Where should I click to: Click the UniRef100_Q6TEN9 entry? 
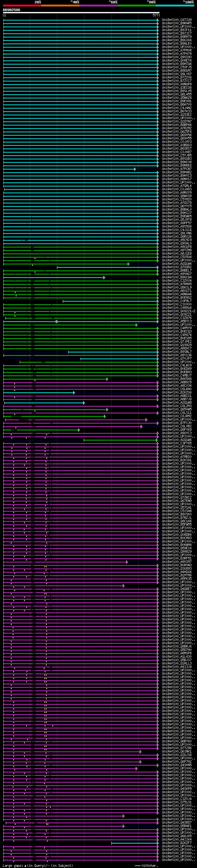point(176,501)
